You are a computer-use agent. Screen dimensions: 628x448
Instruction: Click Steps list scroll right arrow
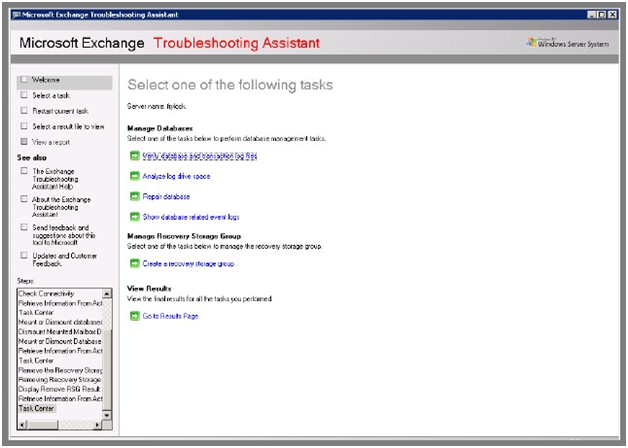[97, 425]
